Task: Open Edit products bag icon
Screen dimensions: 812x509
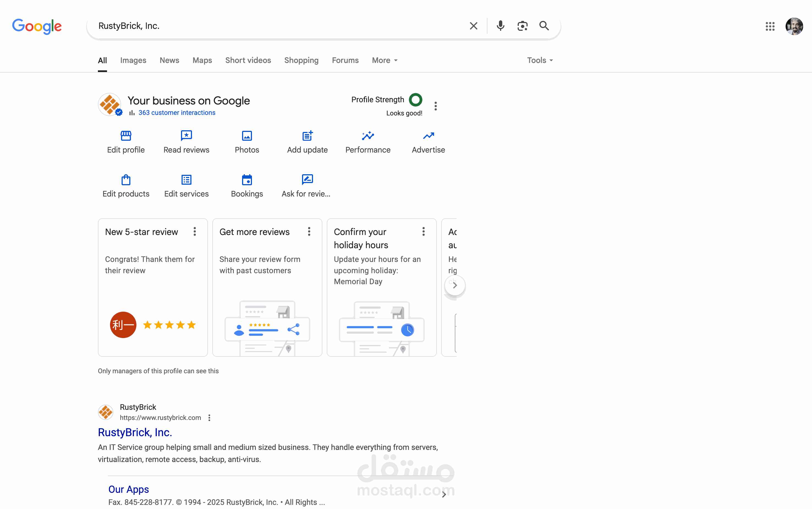Action: [126, 180]
